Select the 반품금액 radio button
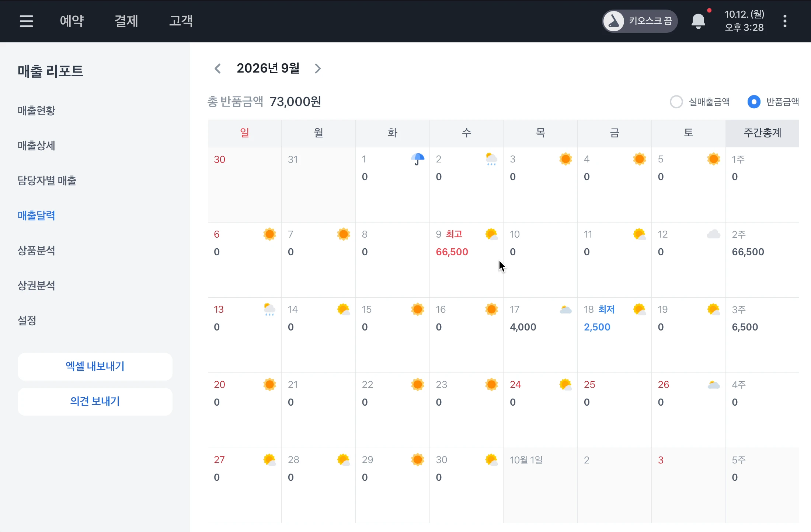This screenshot has height=532, width=811. [754, 102]
